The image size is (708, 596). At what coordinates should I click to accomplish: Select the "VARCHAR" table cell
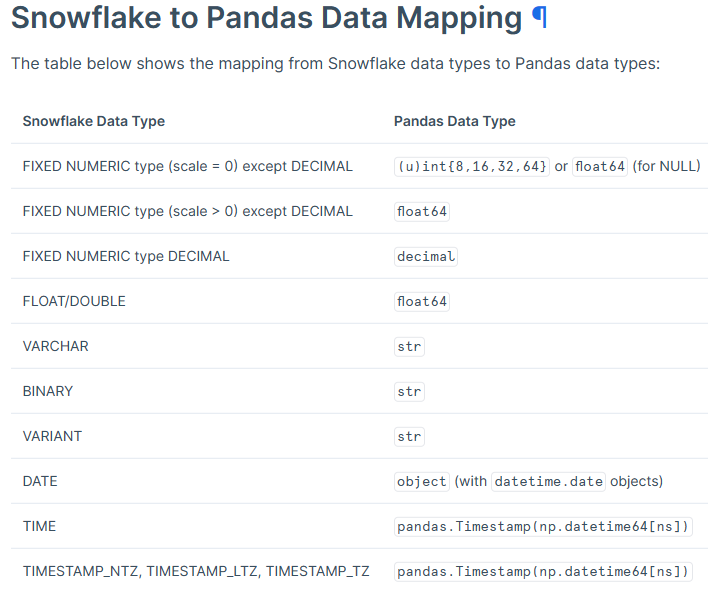[x=56, y=346]
